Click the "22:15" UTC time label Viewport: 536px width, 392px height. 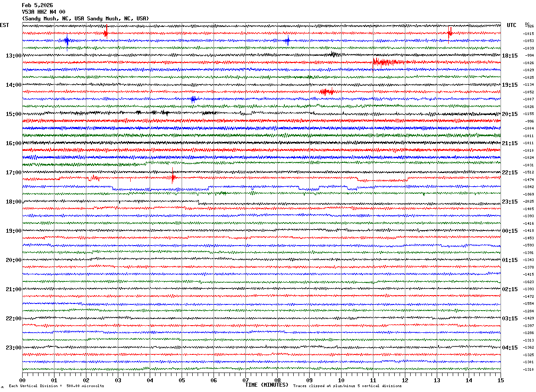pos(510,173)
